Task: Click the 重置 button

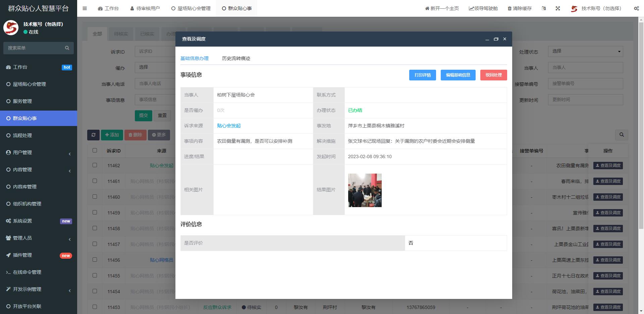Action: (162, 115)
